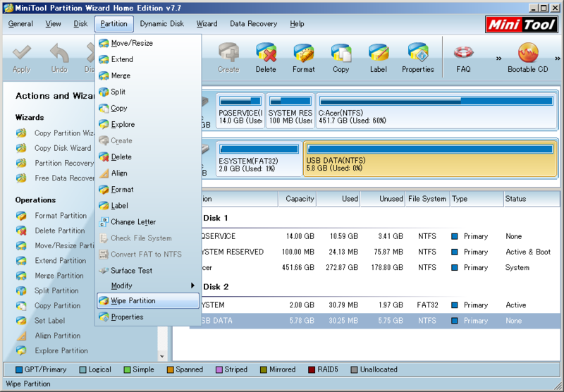Click the sidebar scroll-down arrow

(162, 357)
